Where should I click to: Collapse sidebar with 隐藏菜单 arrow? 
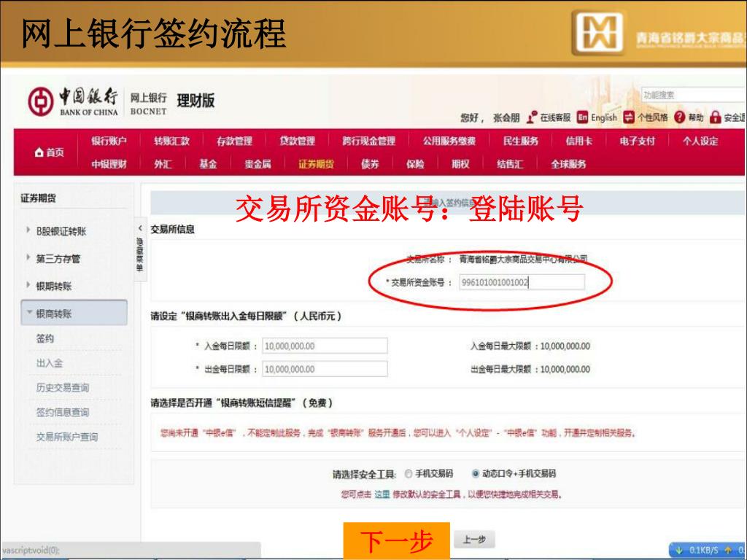140,228
